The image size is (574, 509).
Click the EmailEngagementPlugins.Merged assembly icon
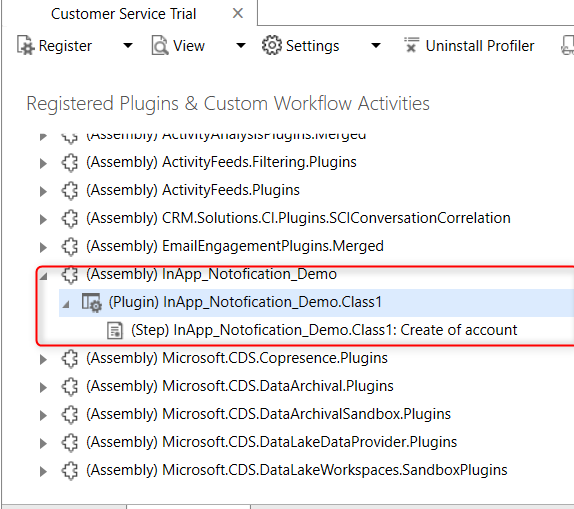pyautogui.click(x=70, y=246)
